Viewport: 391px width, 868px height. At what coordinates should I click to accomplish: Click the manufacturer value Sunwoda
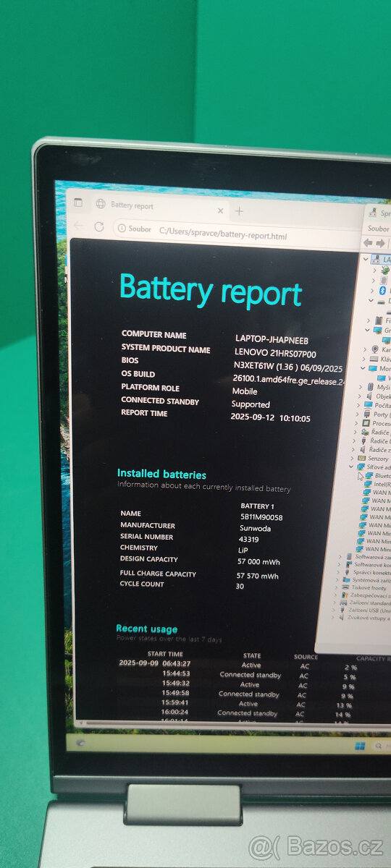point(254,528)
